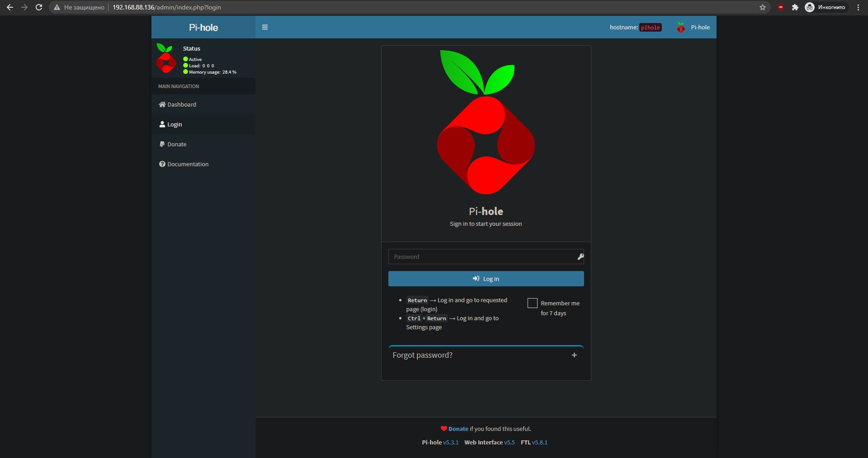Click the Dashboard home icon
Viewport: 868px width, 458px height.
(162, 104)
